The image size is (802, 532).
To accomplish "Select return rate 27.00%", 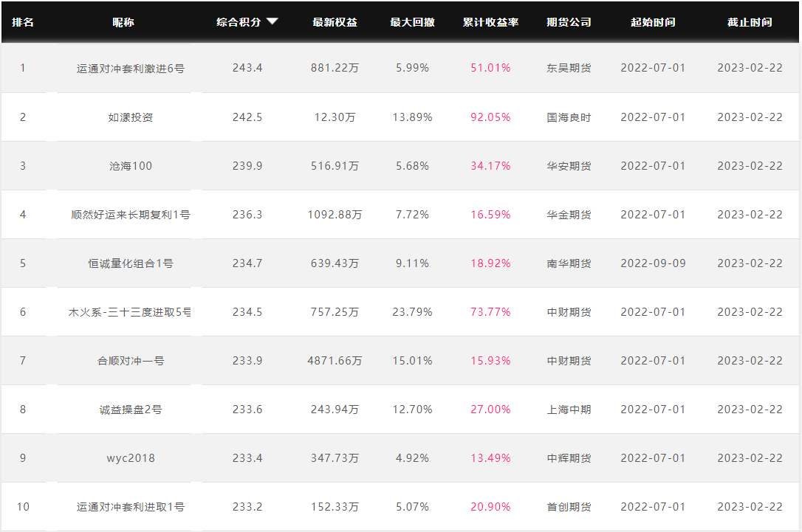I will coord(490,410).
